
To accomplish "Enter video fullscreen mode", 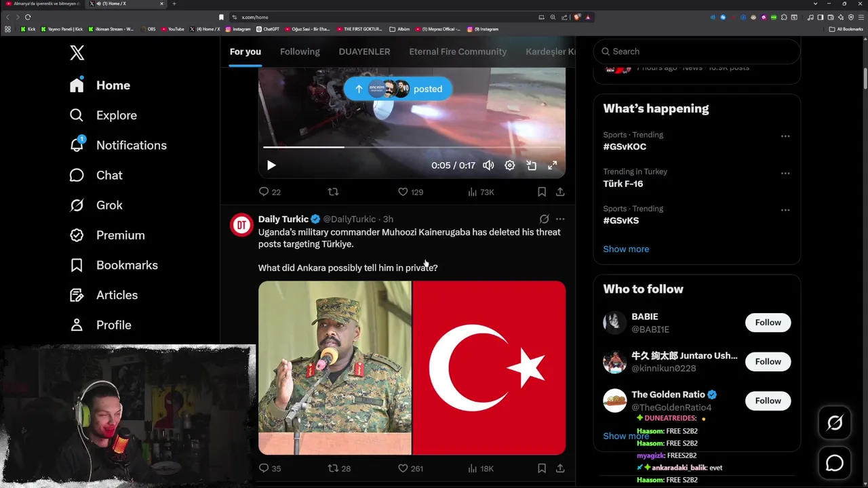I will [553, 165].
